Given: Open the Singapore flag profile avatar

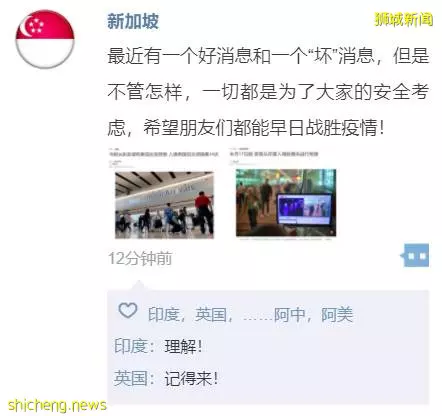Looking at the screenshot, I should 45,39.
